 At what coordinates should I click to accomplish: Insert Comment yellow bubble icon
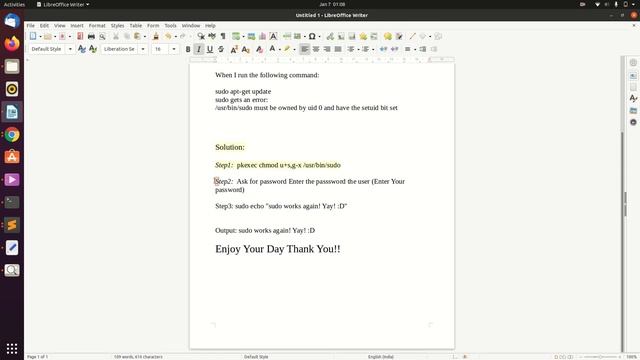pyautogui.click(x=388, y=36)
